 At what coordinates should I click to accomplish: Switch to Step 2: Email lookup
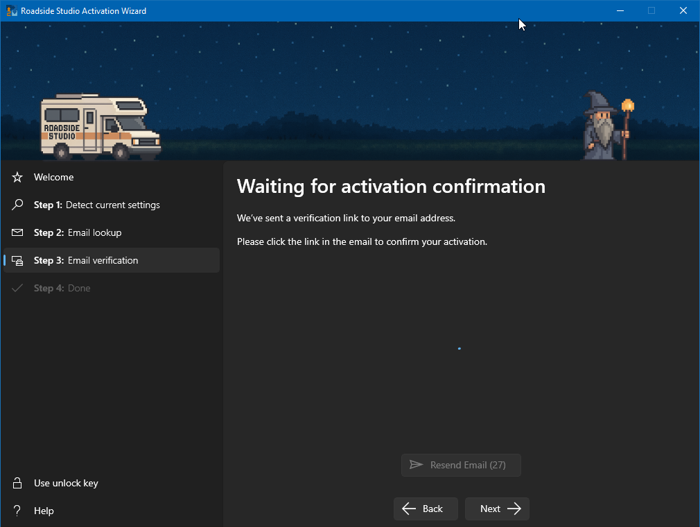(x=77, y=233)
